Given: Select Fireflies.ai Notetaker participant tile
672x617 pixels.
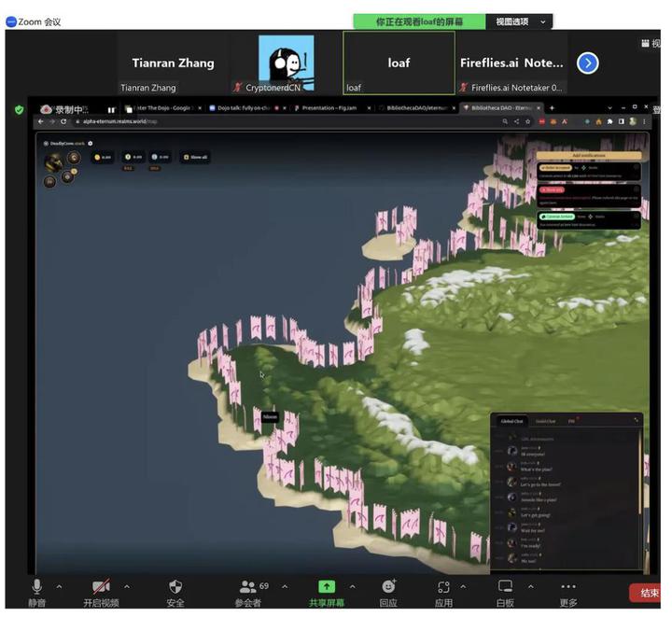Looking at the screenshot, I should click(511, 63).
